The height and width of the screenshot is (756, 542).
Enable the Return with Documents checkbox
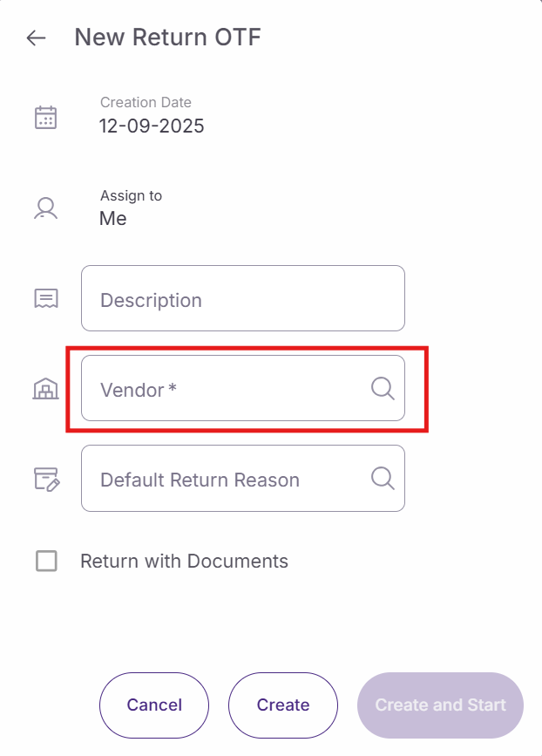click(46, 561)
